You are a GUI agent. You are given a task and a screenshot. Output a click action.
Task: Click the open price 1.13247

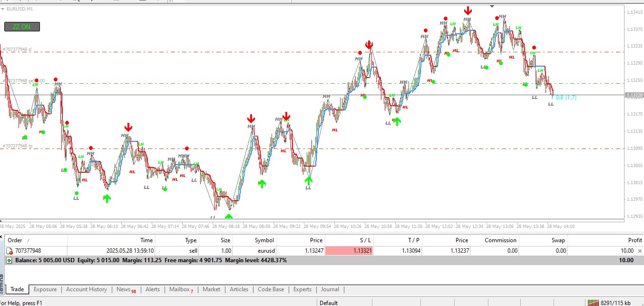click(314, 251)
